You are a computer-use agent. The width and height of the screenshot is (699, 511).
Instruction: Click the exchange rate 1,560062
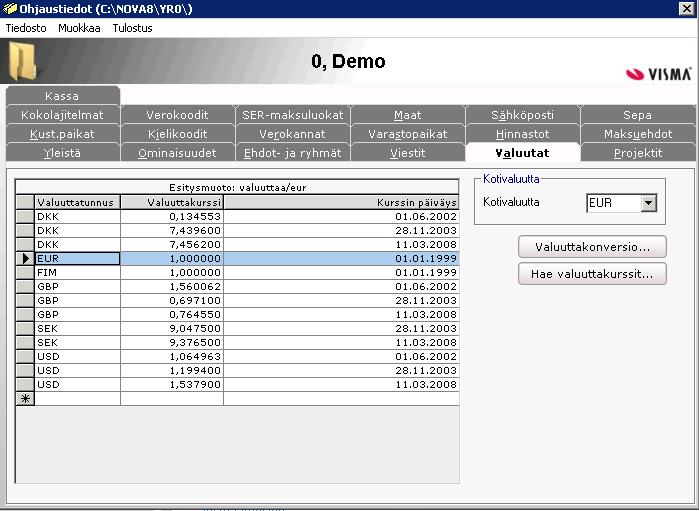pos(172,287)
